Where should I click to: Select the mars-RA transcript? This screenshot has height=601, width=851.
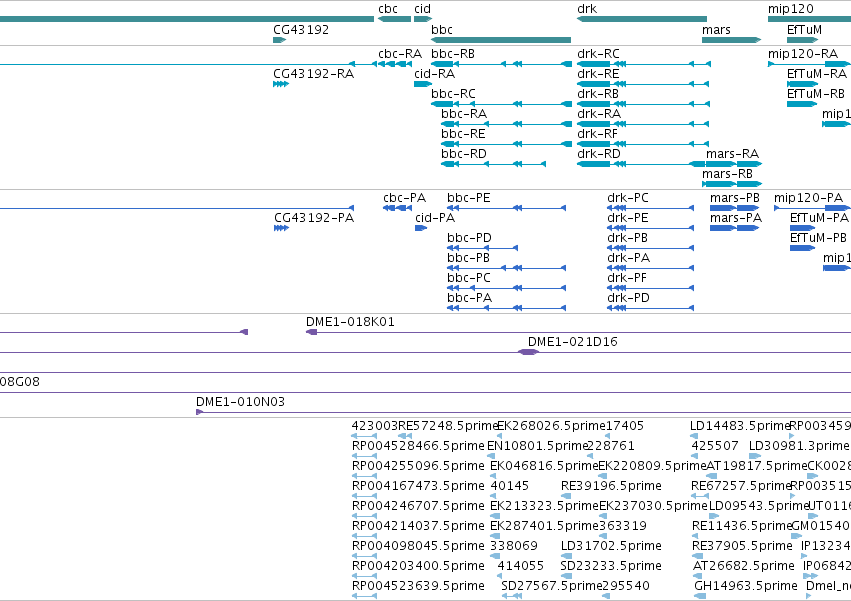(734, 164)
